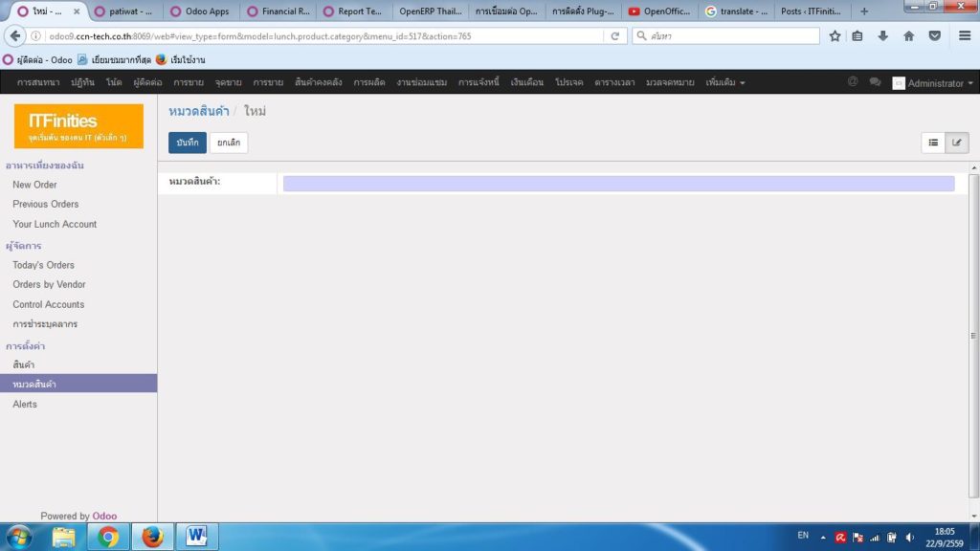Open the messaging inbox icon in top bar
The image size is (980, 551).
point(852,82)
